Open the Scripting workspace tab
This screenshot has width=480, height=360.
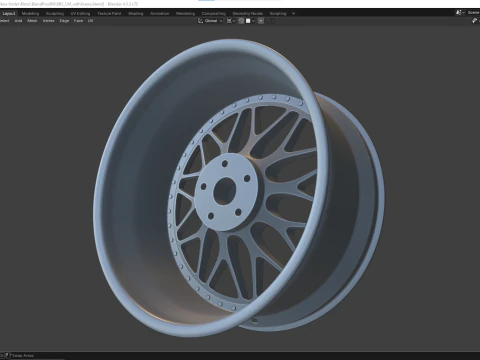click(278, 14)
